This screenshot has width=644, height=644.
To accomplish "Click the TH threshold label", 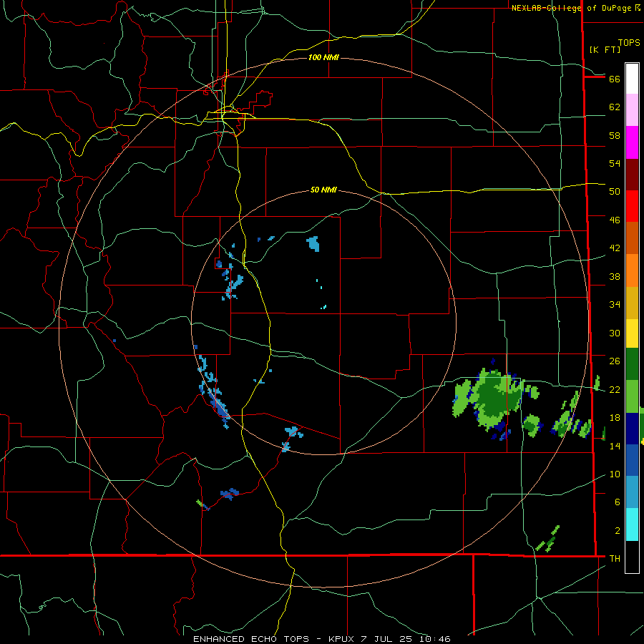I will point(615,558).
